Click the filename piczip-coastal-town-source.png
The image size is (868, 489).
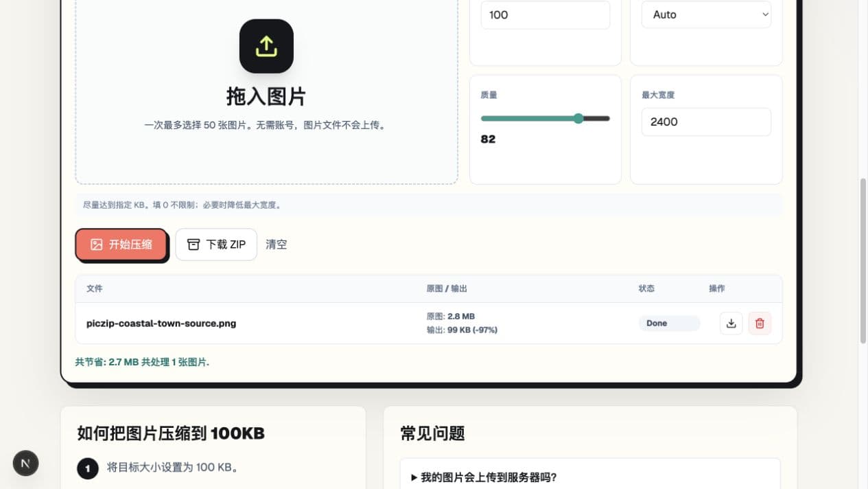coord(161,323)
